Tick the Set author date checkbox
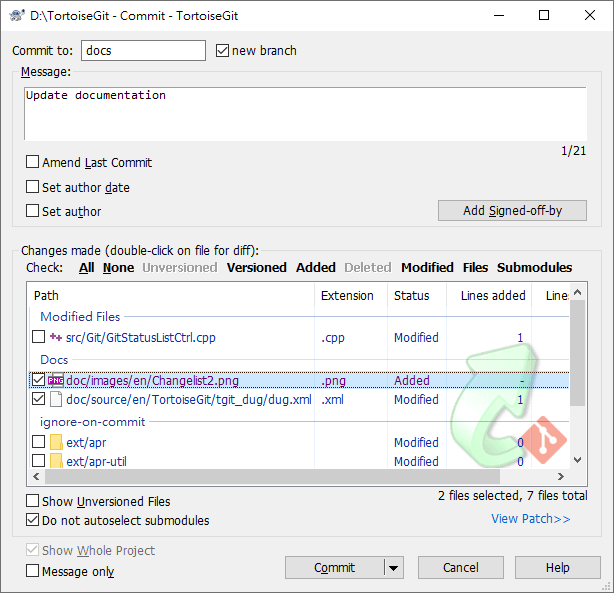The image size is (614, 593). [32, 186]
